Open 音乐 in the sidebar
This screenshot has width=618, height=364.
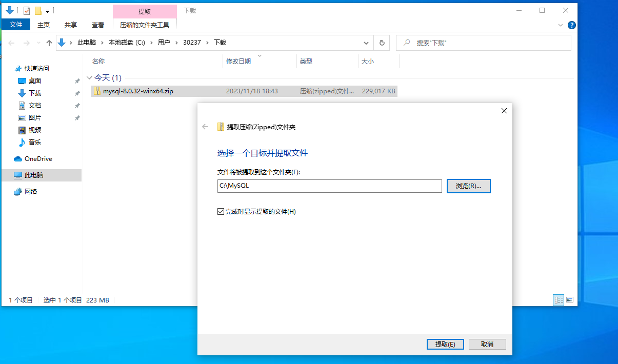click(34, 142)
